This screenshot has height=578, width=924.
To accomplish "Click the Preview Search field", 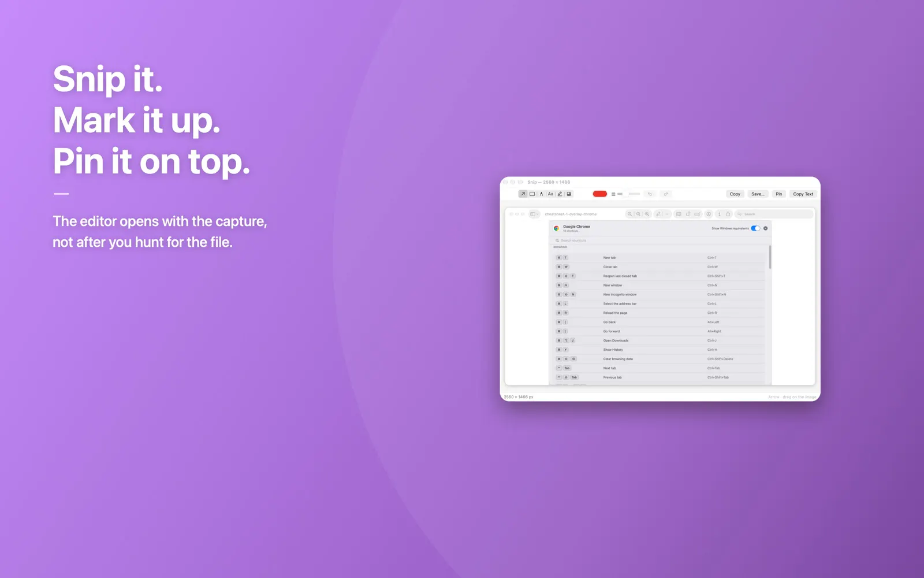I will pyautogui.click(x=774, y=214).
